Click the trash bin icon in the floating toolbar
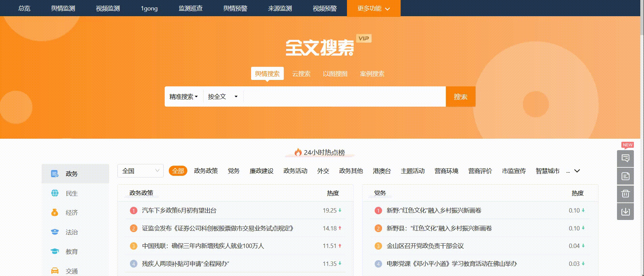644x276 pixels. pyautogui.click(x=625, y=194)
